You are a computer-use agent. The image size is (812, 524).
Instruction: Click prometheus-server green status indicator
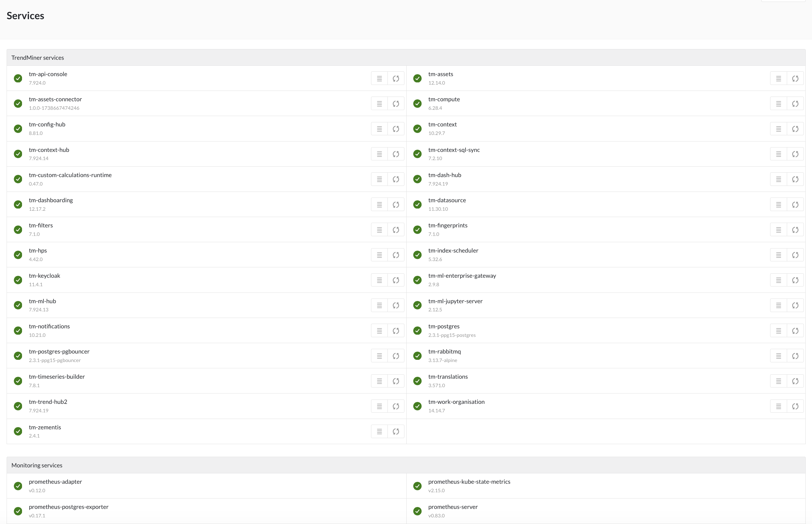tap(417, 511)
